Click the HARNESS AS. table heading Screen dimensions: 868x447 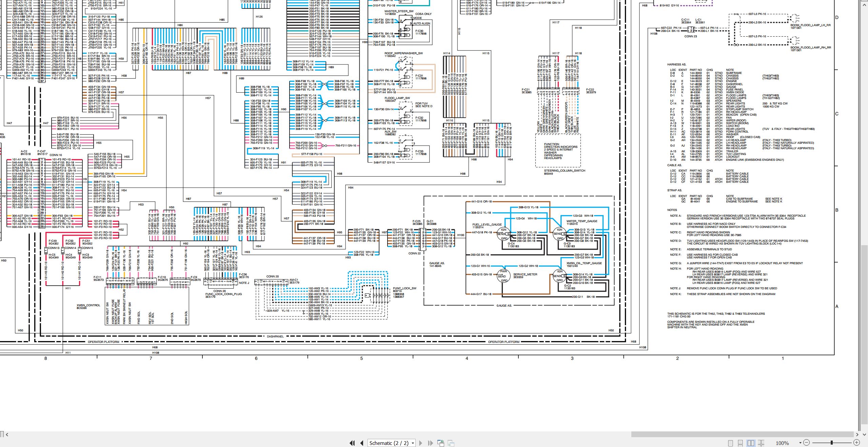pyautogui.click(x=676, y=64)
